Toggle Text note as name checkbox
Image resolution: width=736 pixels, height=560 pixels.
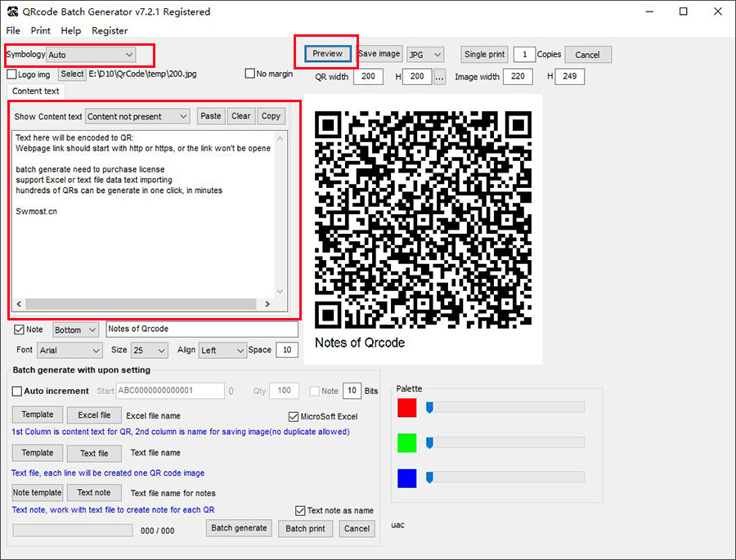[300, 510]
